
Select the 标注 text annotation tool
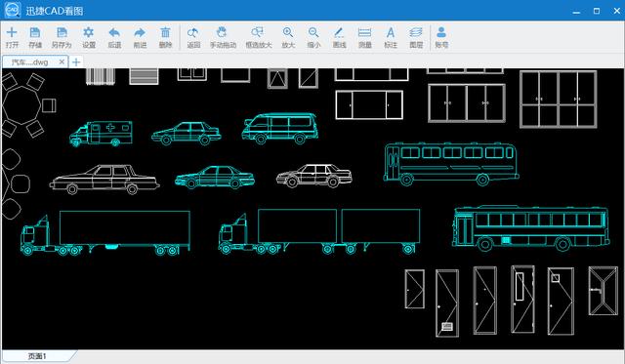point(391,37)
